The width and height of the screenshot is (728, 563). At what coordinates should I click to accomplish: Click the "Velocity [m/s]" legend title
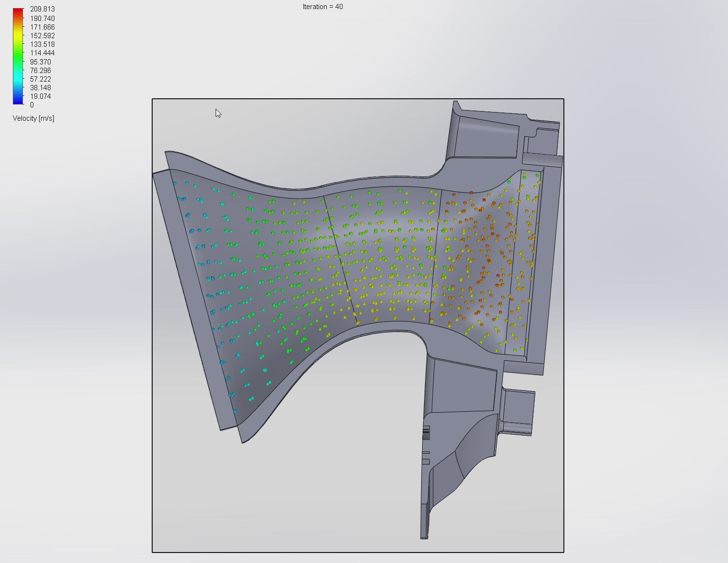pyautogui.click(x=33, y=118)
